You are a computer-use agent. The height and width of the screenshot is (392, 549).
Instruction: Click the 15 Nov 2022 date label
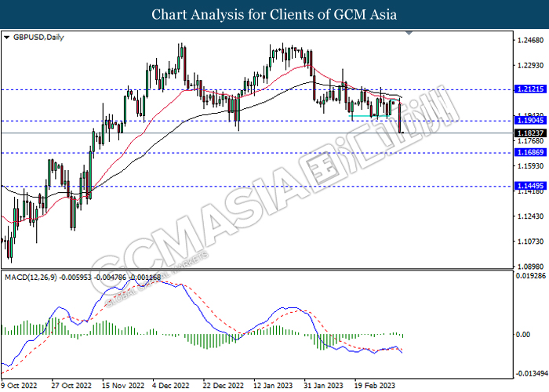click(123, 386)
